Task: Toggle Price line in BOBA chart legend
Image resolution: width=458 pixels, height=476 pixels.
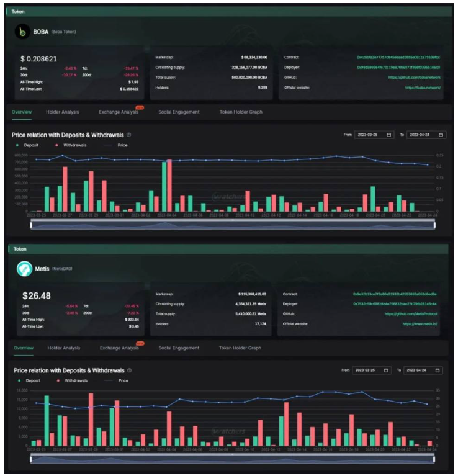Action: [x=115, y=145]
